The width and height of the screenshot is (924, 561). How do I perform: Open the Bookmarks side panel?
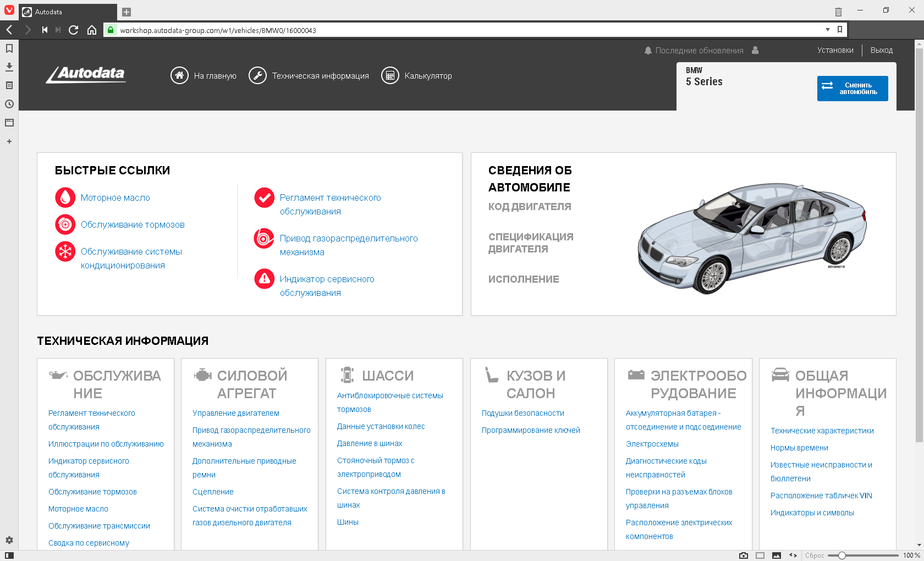point(9,48)
